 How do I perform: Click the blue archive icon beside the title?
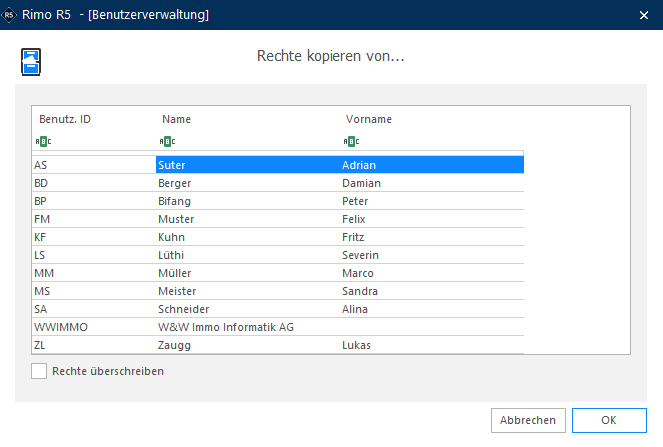click(31, 62)
